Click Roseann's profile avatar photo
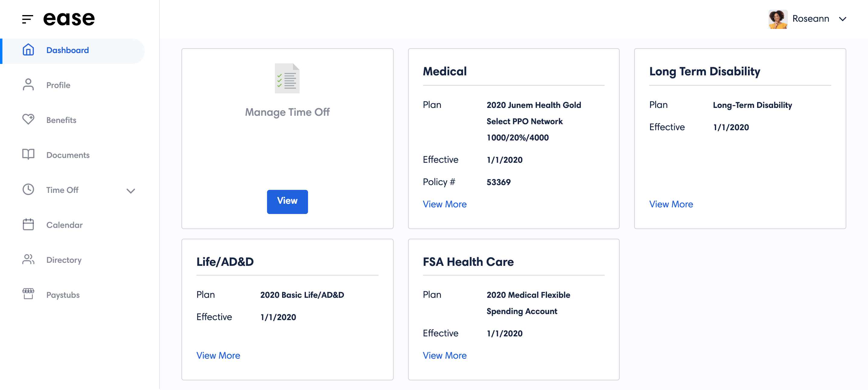Viewport: 868px width, 390px height. click(x=778, y=19)
